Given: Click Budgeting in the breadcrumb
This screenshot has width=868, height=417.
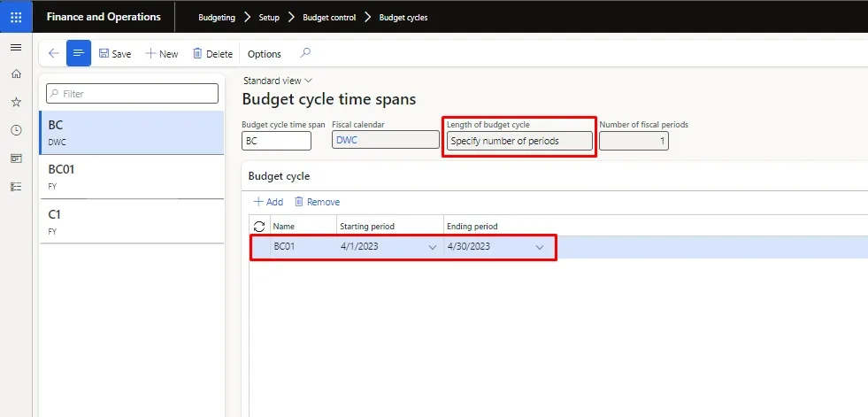Looking at the screenshot, I should click(x=217, y=17).
